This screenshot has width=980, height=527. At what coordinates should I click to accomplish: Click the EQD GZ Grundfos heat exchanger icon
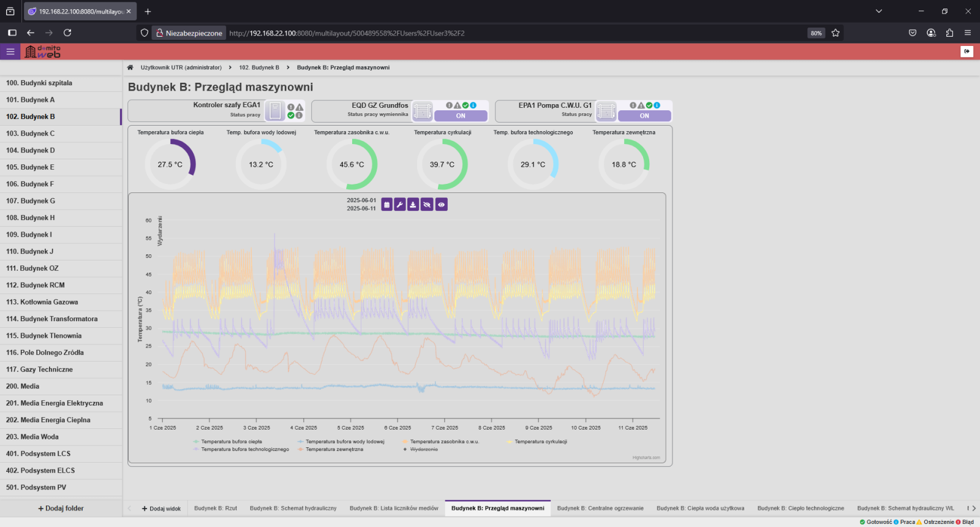pyautogui.click(x=422, y=111)
